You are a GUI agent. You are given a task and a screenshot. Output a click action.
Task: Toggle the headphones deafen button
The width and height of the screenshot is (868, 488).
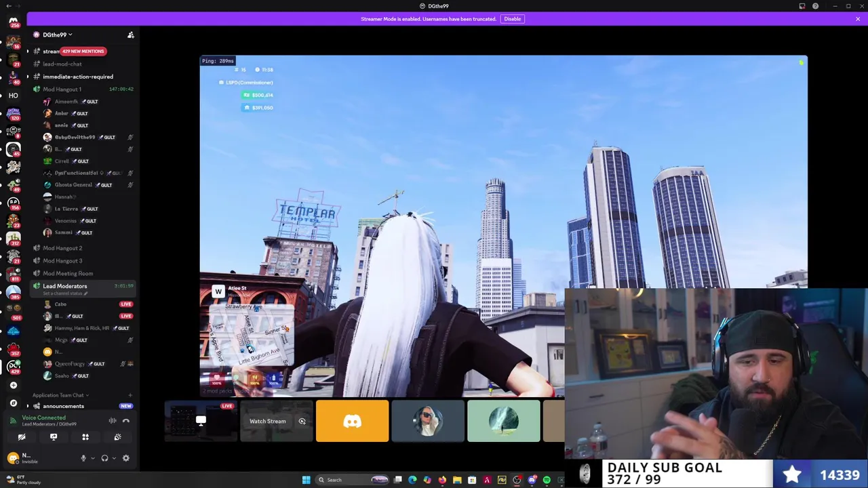(x=104, y=458)
